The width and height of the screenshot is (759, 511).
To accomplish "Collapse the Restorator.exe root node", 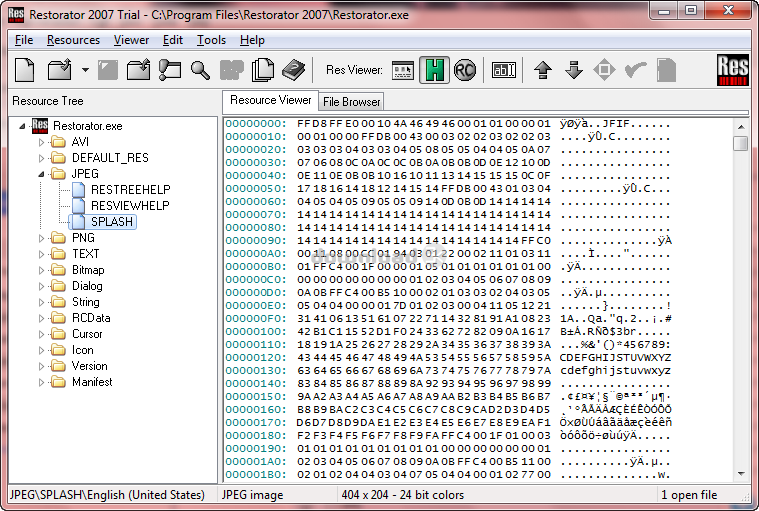I will pos(22,126).
